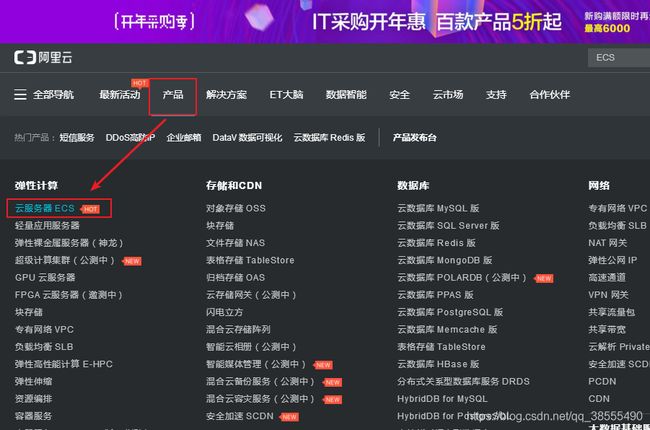Open the 产品 menu

173,95
